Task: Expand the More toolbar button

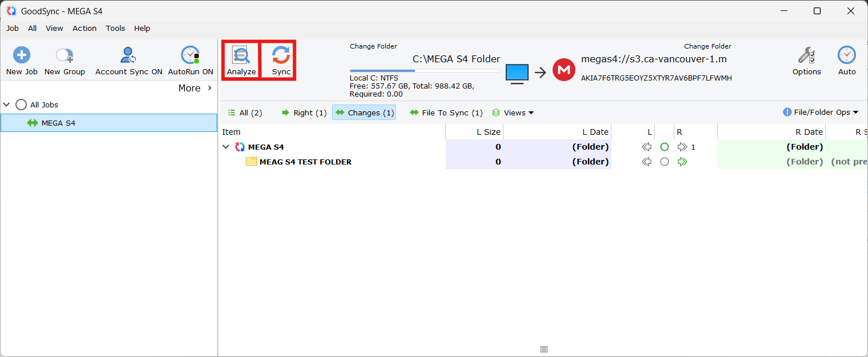Action: 195,88
